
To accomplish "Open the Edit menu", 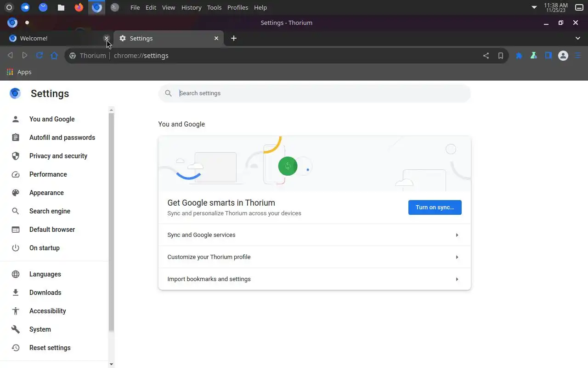I will pos(151,7).
